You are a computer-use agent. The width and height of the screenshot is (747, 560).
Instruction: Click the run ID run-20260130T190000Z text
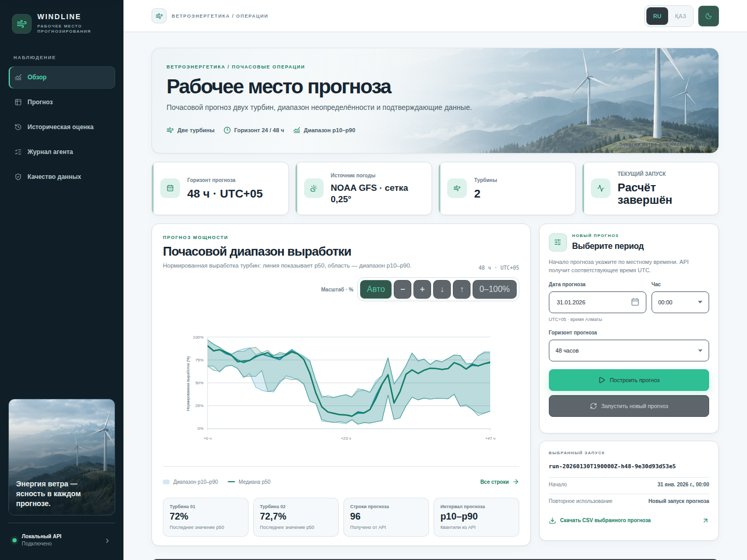pyautogui.click(x=612, y=467)
